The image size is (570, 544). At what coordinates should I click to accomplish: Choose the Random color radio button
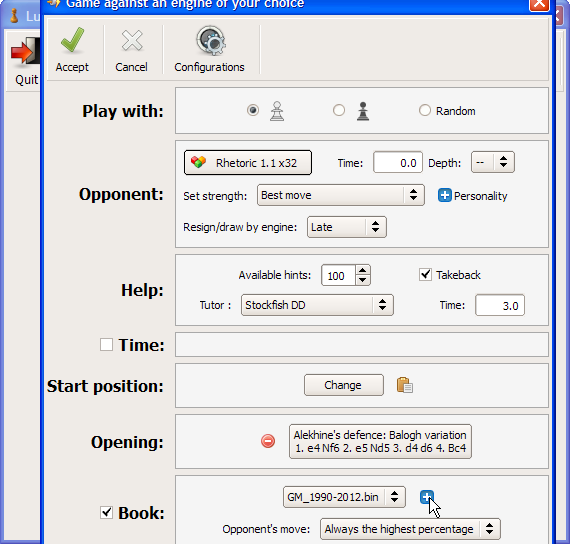[x=425, y=110]
